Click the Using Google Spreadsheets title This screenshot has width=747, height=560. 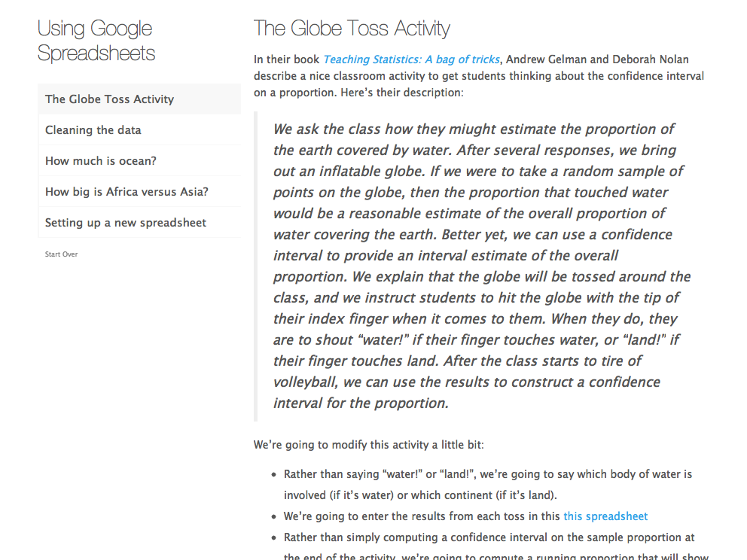tap(96, 41)
